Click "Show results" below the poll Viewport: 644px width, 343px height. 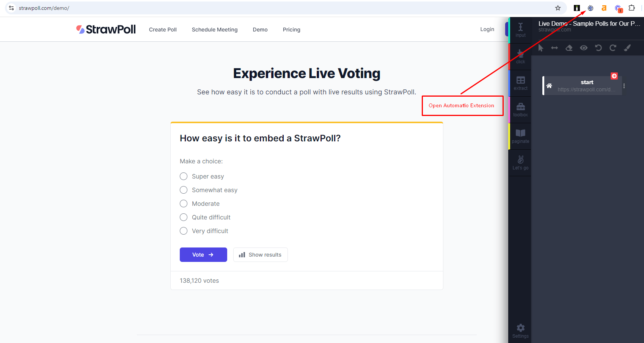(260, 254)
